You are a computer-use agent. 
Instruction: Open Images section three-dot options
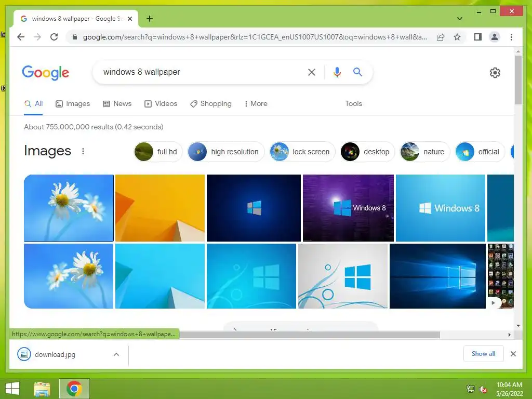(83, 151)
